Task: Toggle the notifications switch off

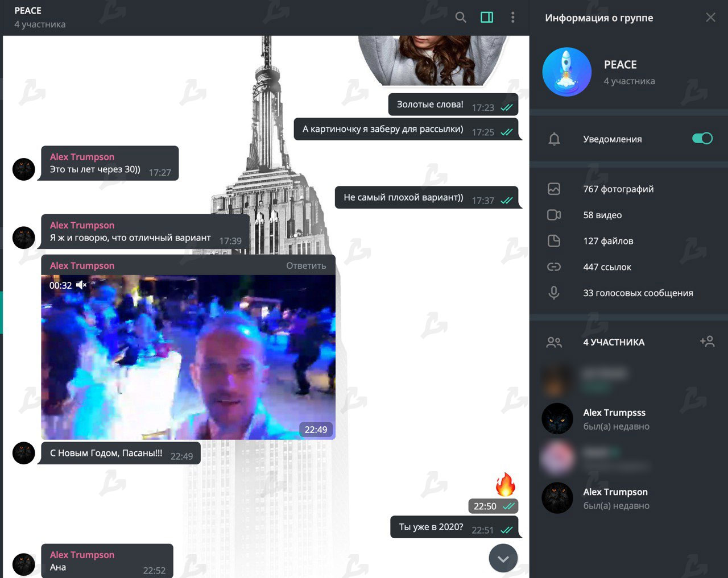Action: tap(702, 139)
